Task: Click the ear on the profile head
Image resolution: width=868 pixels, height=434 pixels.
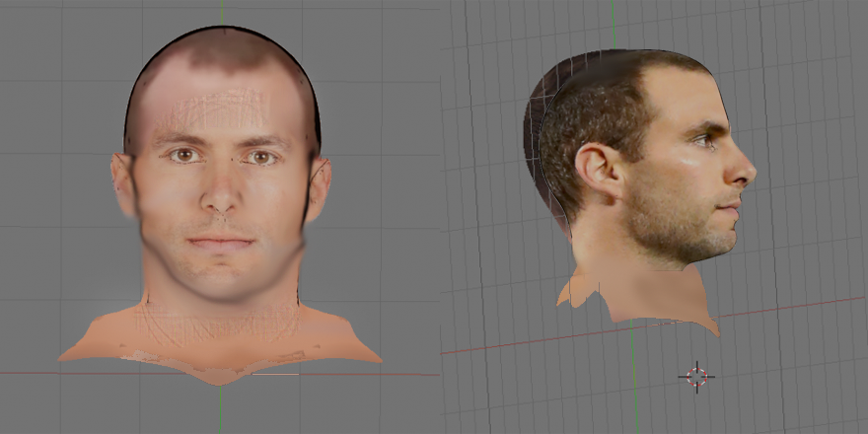Action: pos(600,170)
